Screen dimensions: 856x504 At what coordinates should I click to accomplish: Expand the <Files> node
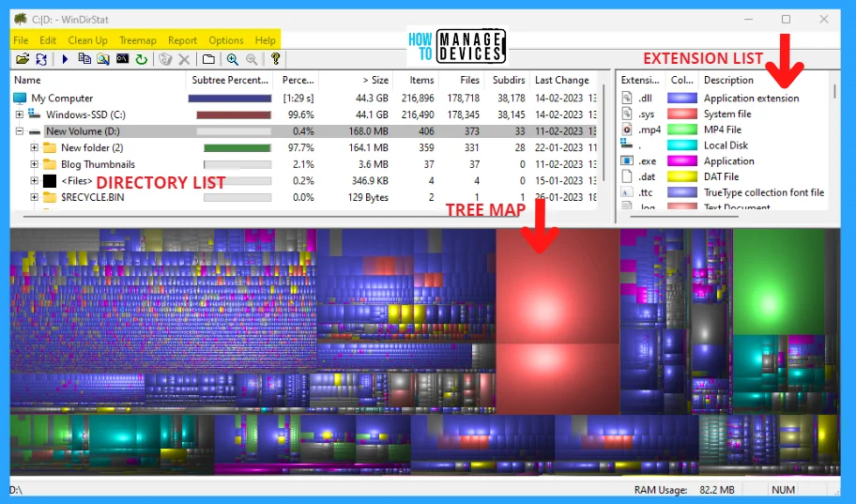[34, 181]
